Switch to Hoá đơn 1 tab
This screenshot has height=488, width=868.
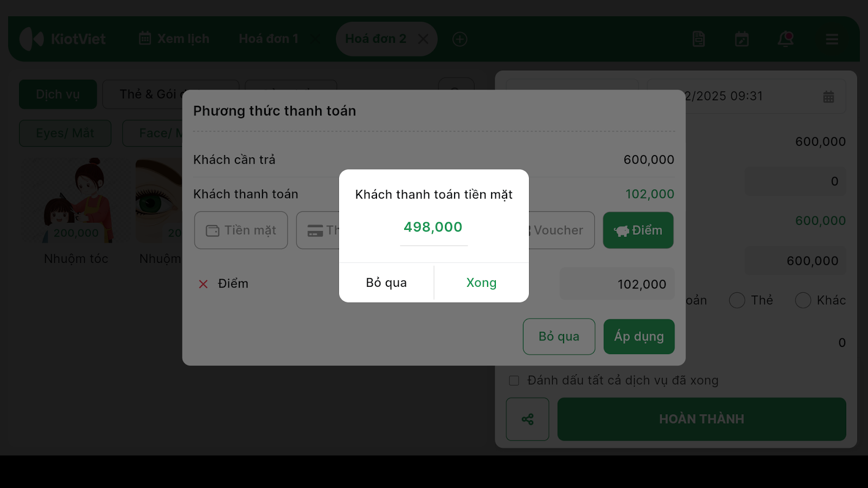pyautogui.click(x=269, y=39)
